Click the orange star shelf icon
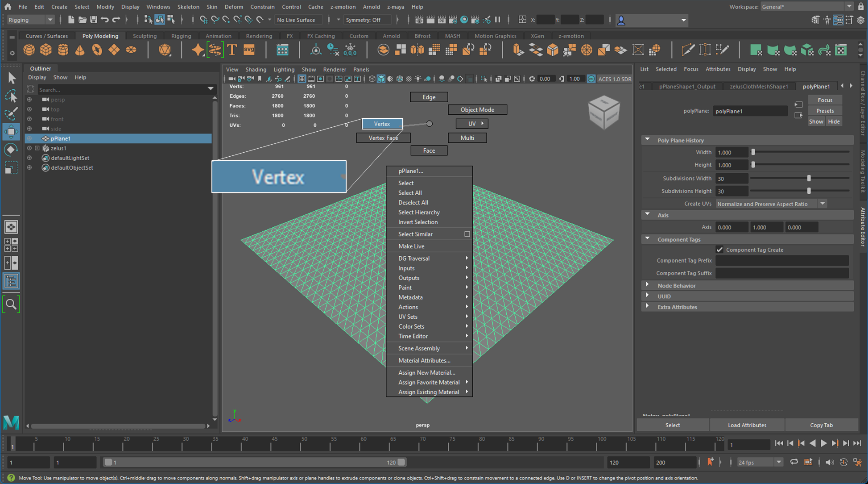Image resolution: width=868 pixels, height=484 pixels. [x=198, y=50]
